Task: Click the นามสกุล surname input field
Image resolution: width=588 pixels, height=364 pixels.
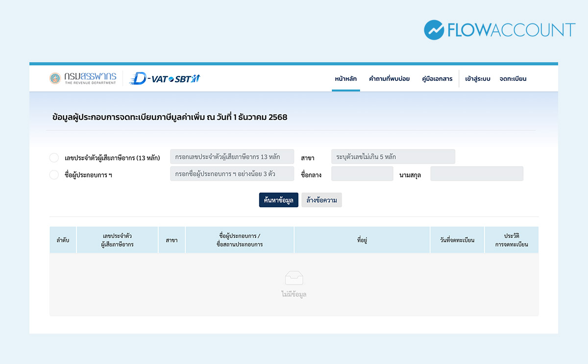Action: [x=476, y=173]
